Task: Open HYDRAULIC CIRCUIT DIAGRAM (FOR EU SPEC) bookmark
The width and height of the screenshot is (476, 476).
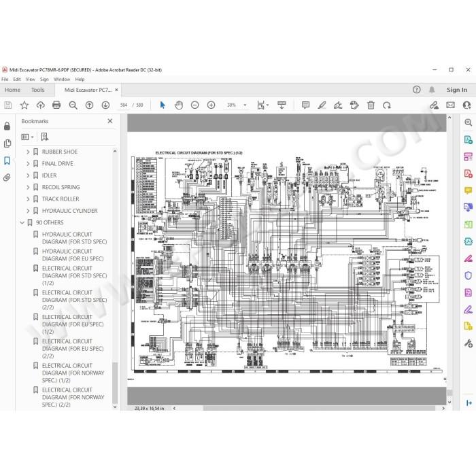Action: coord(73,255)
